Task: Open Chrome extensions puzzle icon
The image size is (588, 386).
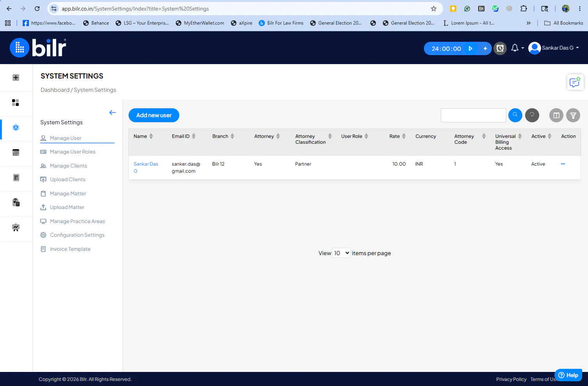Action: 524,9
